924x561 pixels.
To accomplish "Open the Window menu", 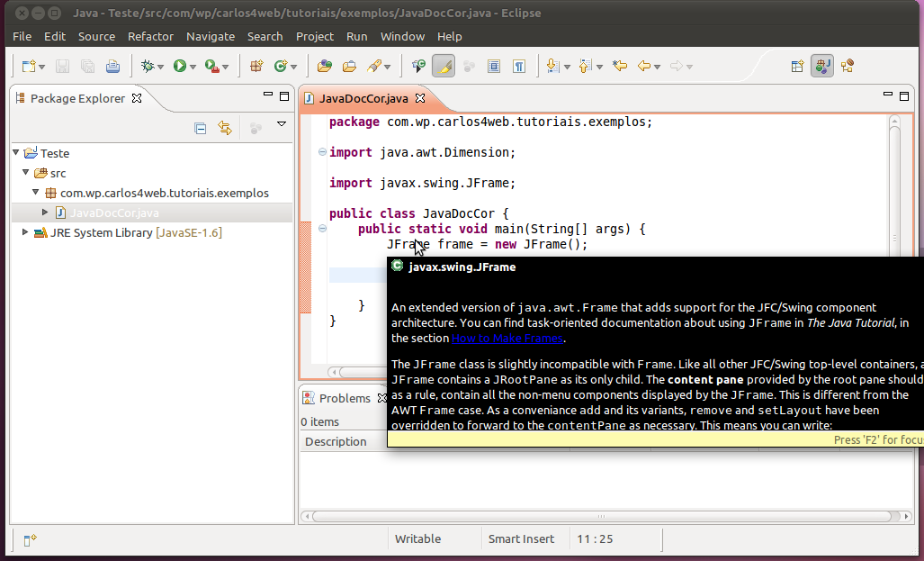I will click(402, 37).
